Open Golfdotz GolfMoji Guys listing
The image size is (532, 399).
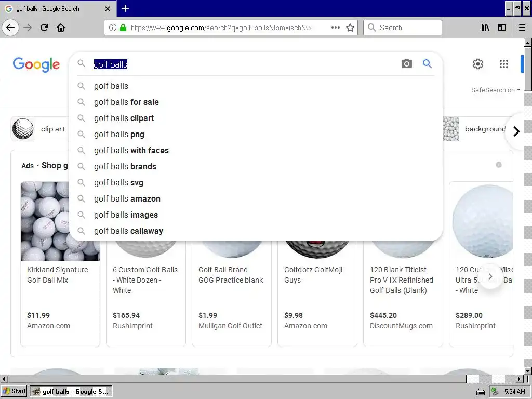[x=313, y=275]
